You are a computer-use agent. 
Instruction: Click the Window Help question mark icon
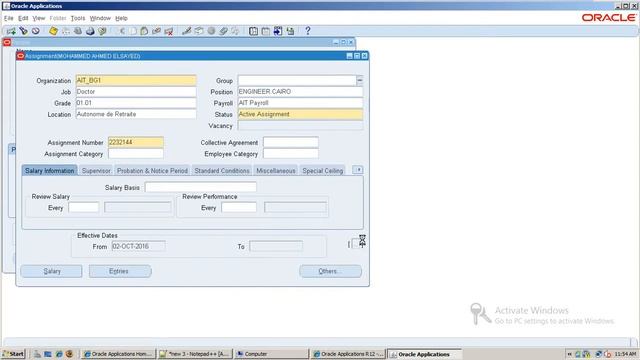click(308, 31)
